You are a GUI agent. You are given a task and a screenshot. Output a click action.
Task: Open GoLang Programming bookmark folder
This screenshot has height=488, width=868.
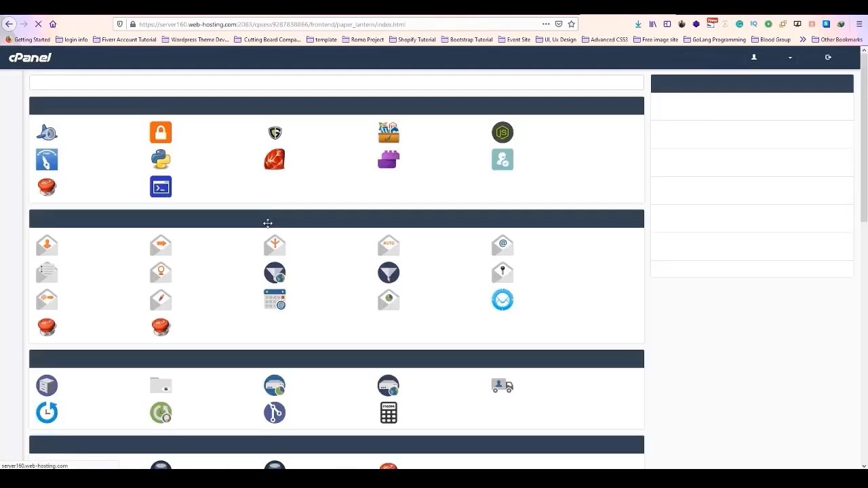715,39
